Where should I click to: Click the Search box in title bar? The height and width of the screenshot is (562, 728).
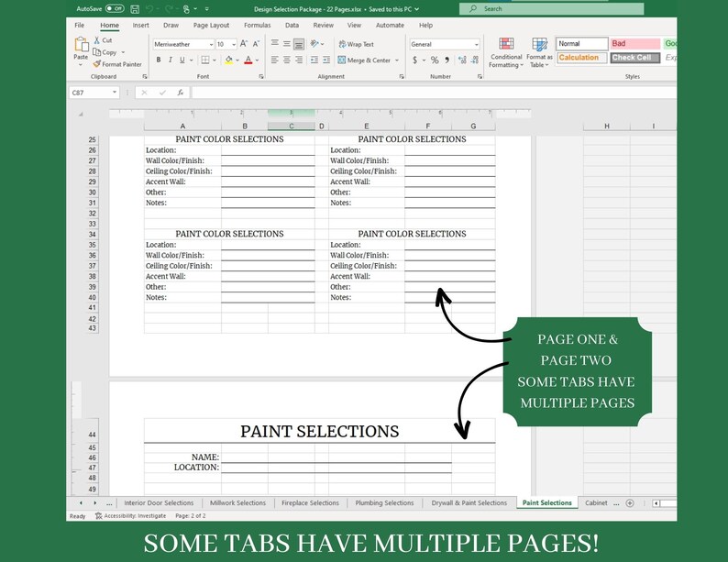coord(551,9)
